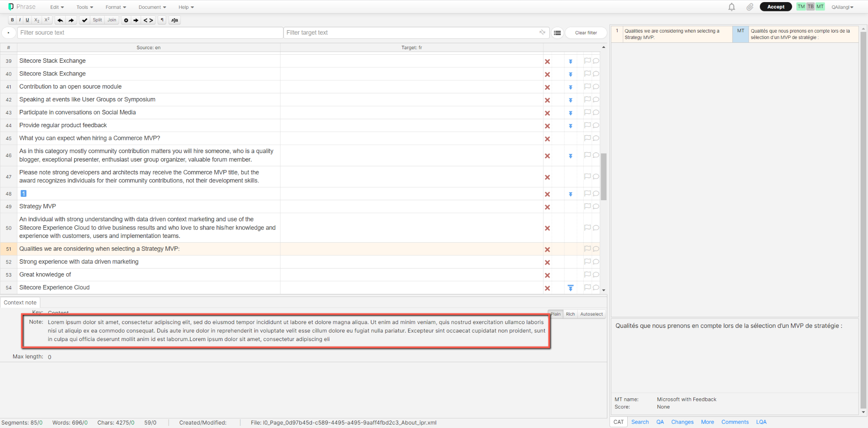Open notifications bell
The height and width of the screenshot is (428, 868).
(x=732, y=7)
